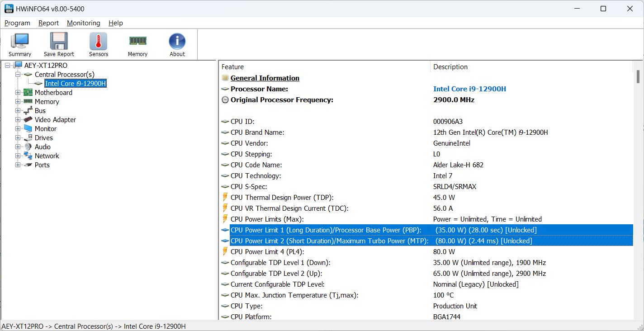Select the Motherboard tree label
Image resolution: width=644 pixels, height=331 pixels.
(53, 93)
